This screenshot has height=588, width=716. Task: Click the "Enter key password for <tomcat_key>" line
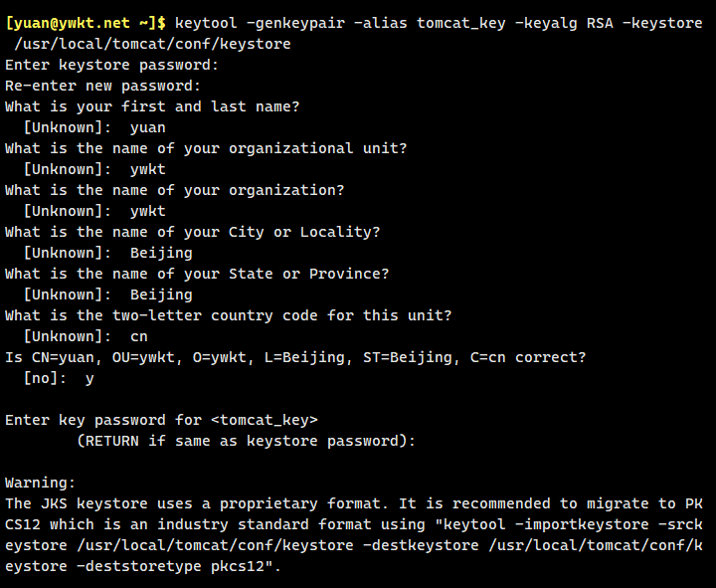(161, 420)
